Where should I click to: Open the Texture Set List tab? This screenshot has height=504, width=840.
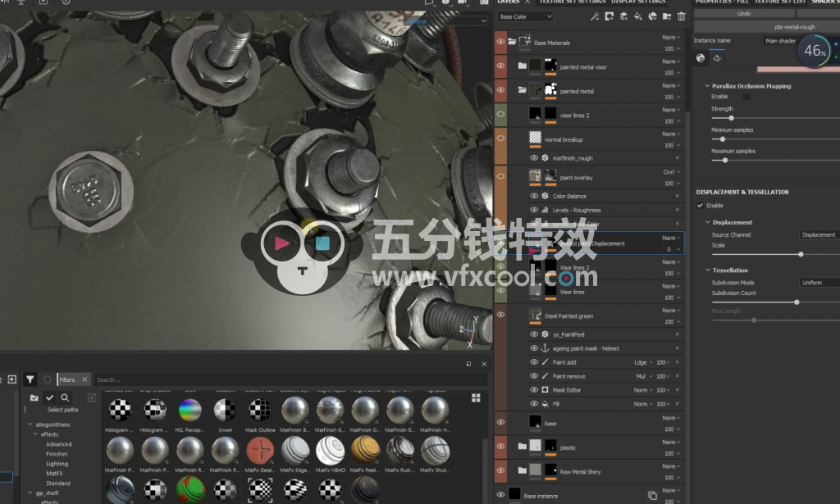[x=780, y=2]
